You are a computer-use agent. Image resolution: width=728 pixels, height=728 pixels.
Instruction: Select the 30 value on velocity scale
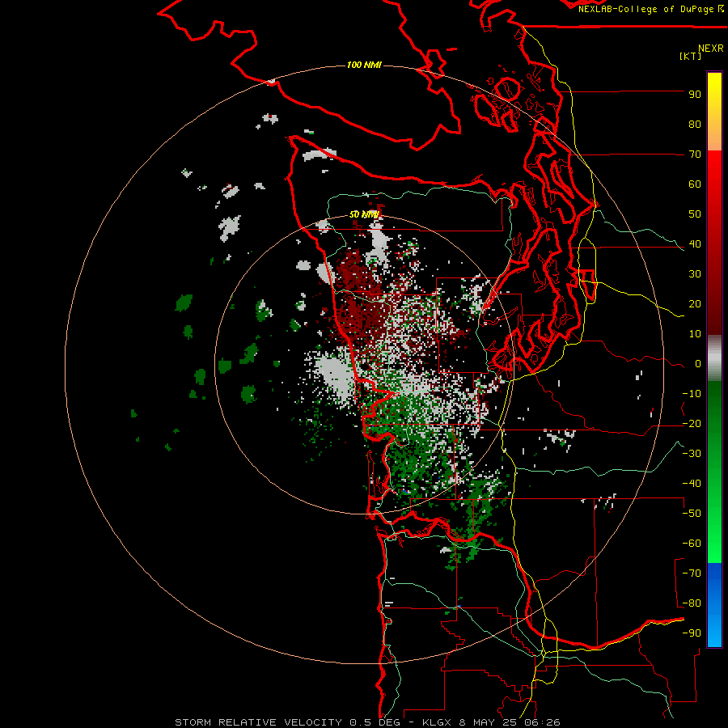[x=695, y=274]
